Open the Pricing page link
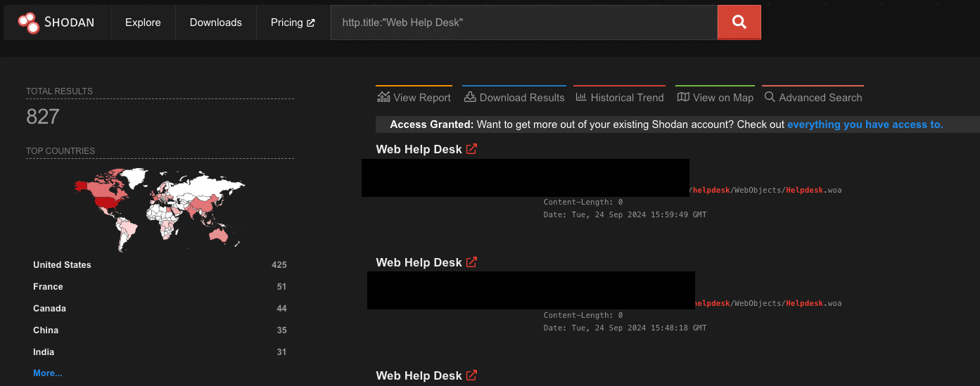This screenshot has height=386, width=980. point(293,22)
